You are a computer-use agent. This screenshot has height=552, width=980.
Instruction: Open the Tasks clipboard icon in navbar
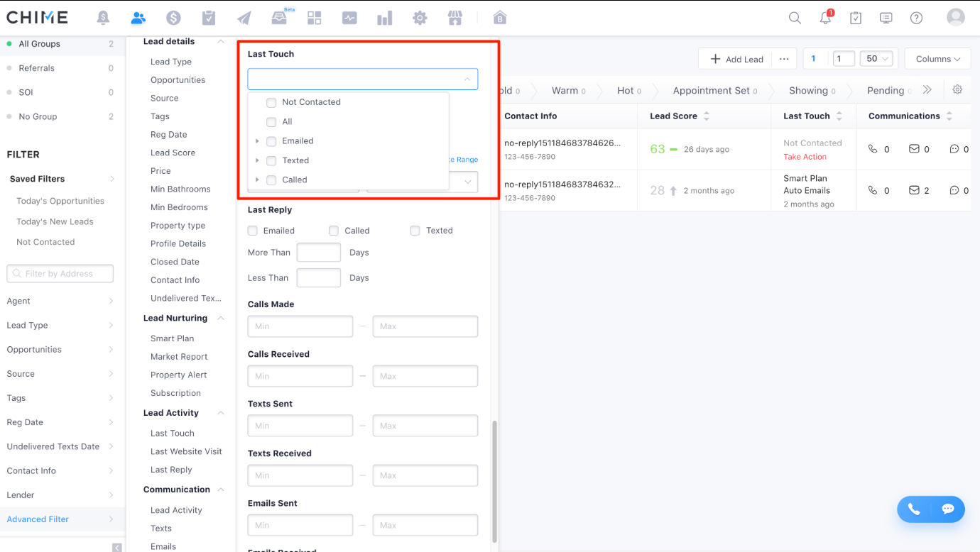[x=209, y=18]
